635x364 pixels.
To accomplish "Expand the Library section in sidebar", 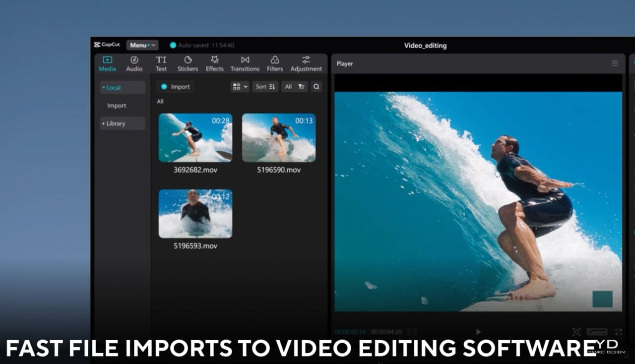I will (122, 123).
